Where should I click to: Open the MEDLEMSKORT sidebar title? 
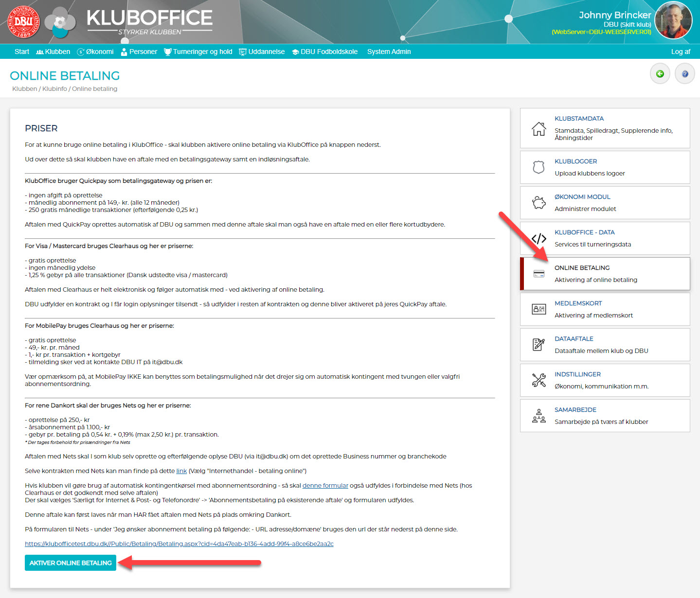tap(578, 303)
